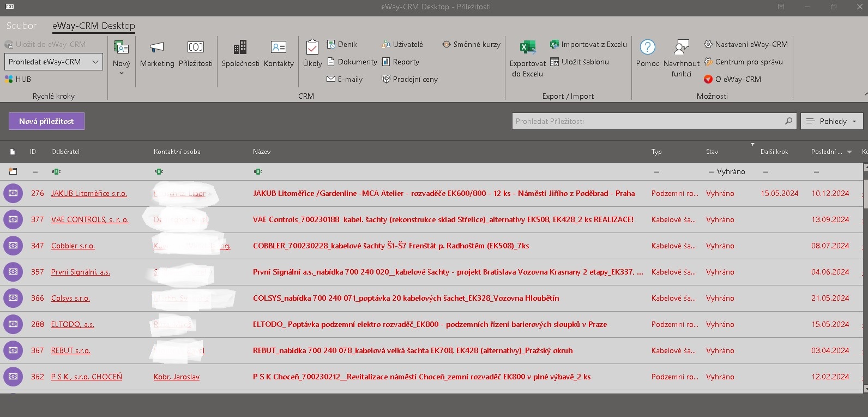Sort by the Odběratel column header
868x417 pixels.
(65, 152)
